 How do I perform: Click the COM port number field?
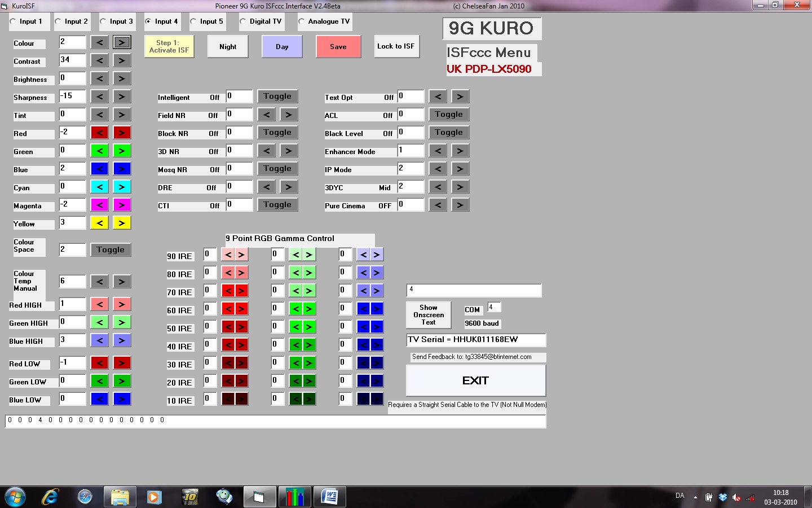pyautogui.click(x=494, y=308)
